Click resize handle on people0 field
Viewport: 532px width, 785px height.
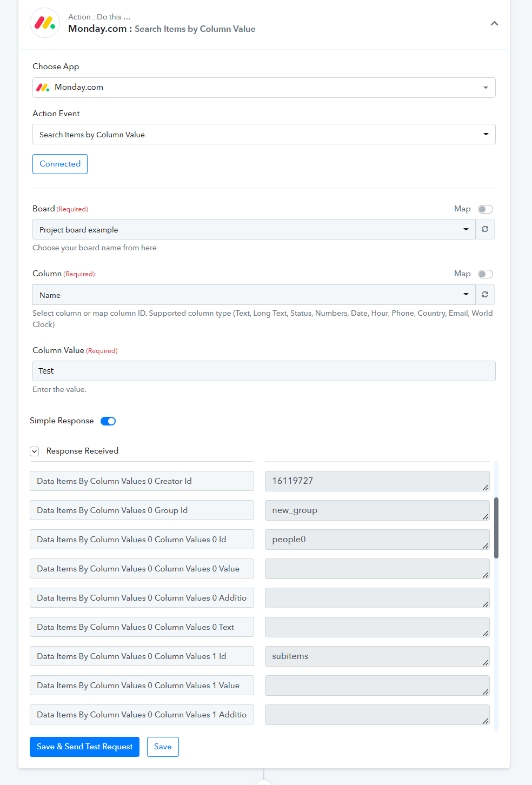coord(486,546)
